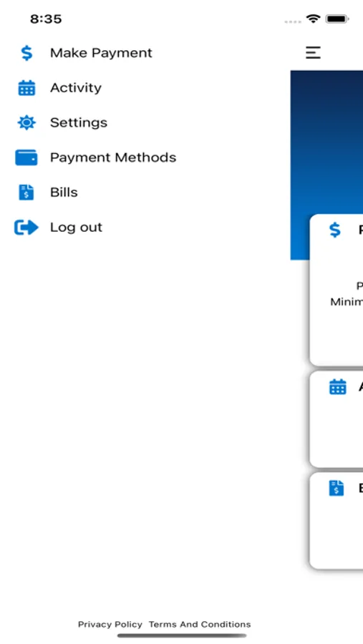Toggle the hamburger menu icon
This screenshot has height=644, width=363.
pos(313,52)
